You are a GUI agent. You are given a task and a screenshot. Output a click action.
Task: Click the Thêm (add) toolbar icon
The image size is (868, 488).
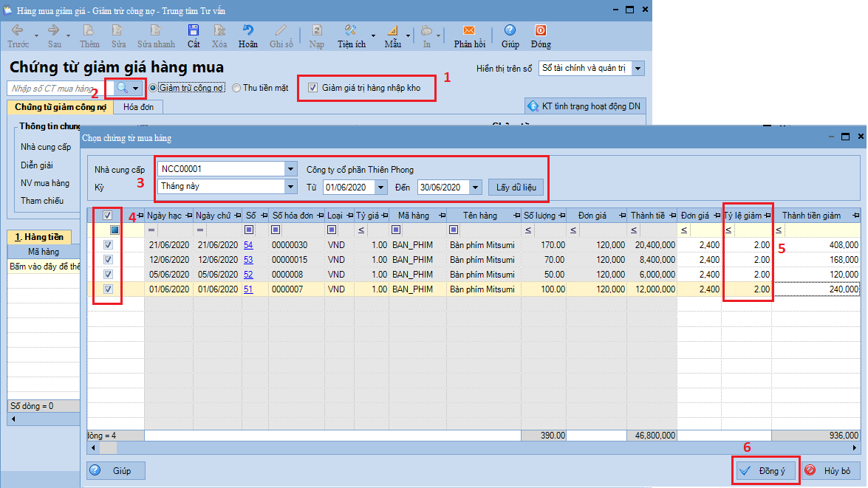click(x=89, y=30)
